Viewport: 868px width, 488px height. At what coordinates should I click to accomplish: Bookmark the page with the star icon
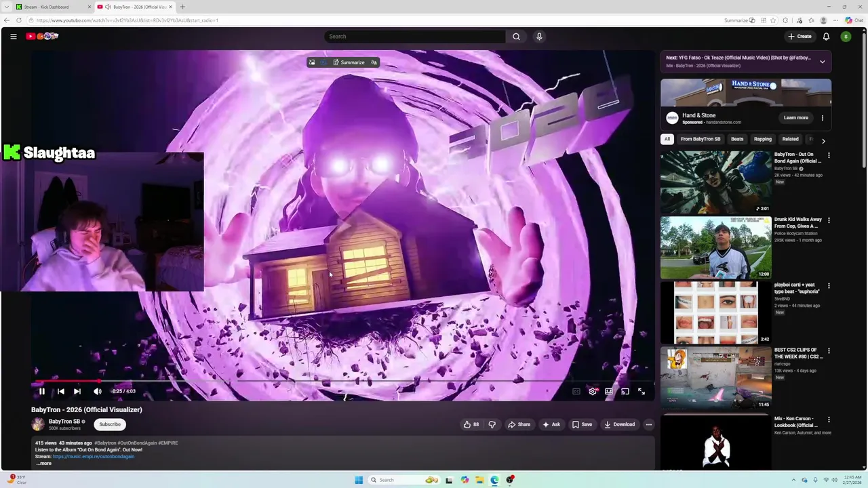pos(773,20)
